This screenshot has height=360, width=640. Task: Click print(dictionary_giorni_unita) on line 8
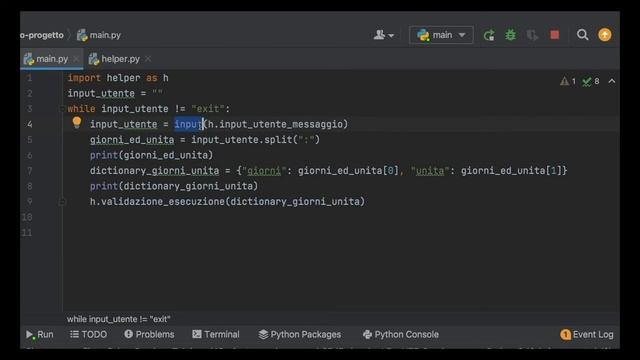(174, 186)
